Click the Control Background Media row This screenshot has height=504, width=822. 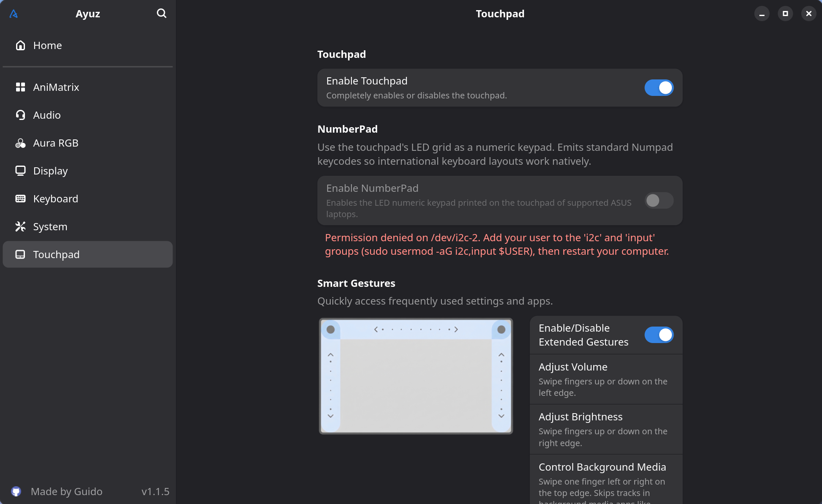pos(606,479)
